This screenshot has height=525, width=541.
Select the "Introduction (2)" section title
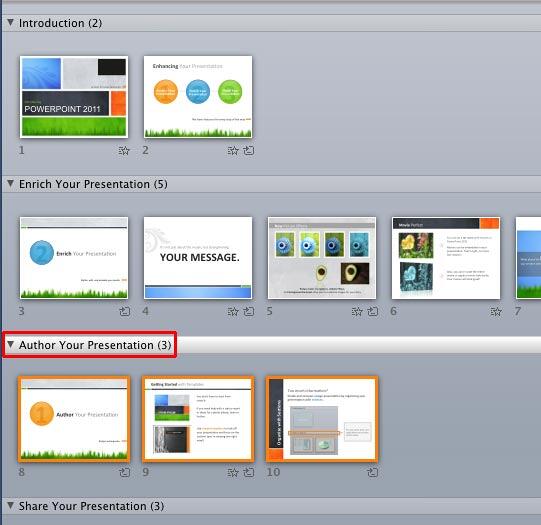pyautogui.click(x=60, y=23)
